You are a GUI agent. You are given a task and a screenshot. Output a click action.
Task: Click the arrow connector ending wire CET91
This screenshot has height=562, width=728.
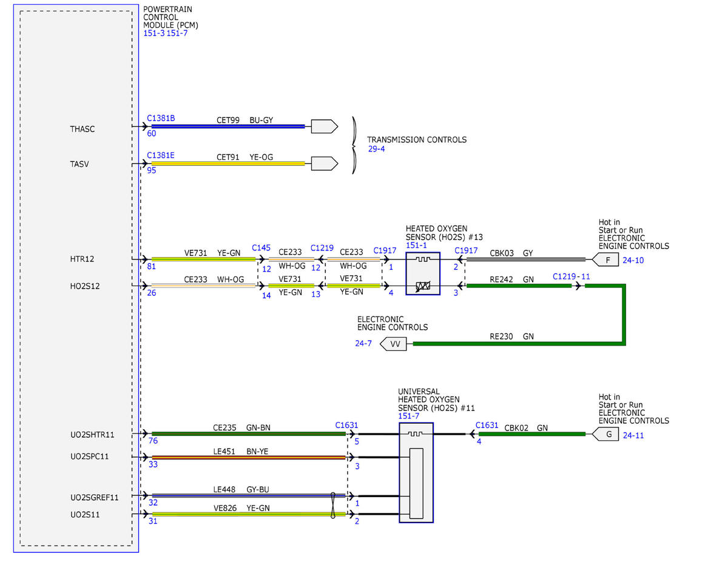[x=324, y=163]
